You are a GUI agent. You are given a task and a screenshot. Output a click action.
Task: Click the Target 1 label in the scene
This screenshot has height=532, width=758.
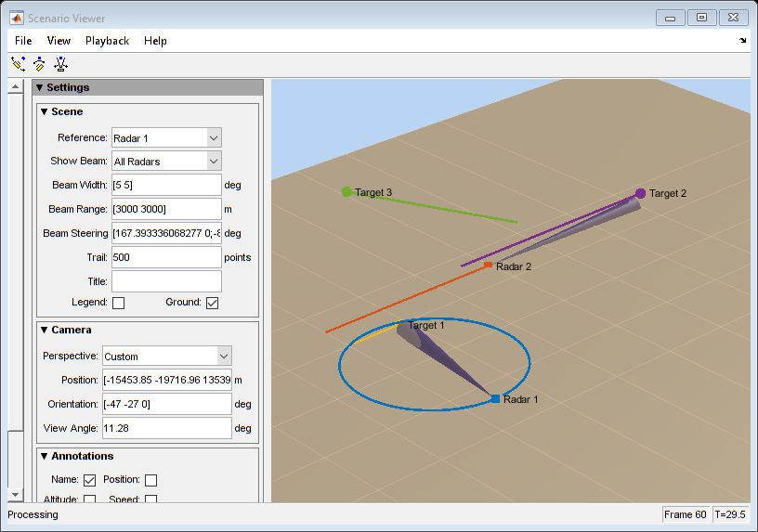click(425, 325)
